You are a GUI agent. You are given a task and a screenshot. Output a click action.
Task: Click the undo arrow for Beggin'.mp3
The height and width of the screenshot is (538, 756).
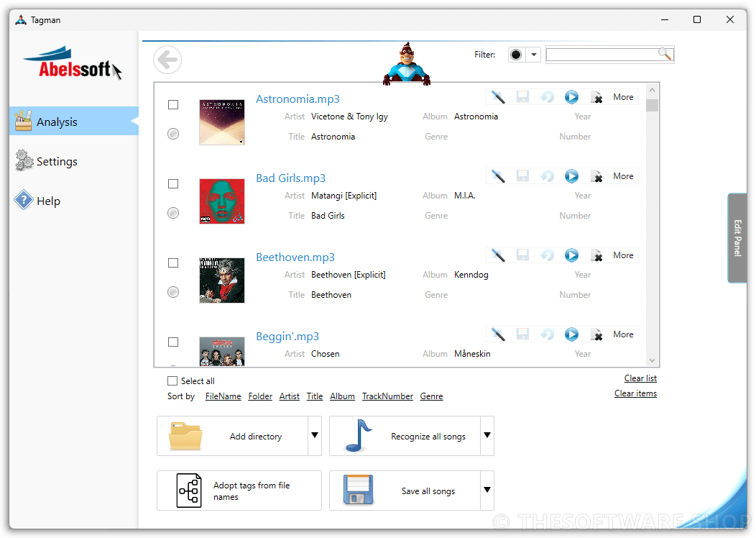(x=547, y=334)
